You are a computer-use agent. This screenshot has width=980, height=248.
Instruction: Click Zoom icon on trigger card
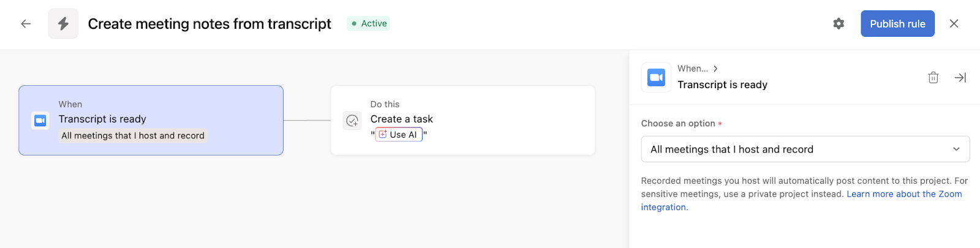[x=40, y=121]
